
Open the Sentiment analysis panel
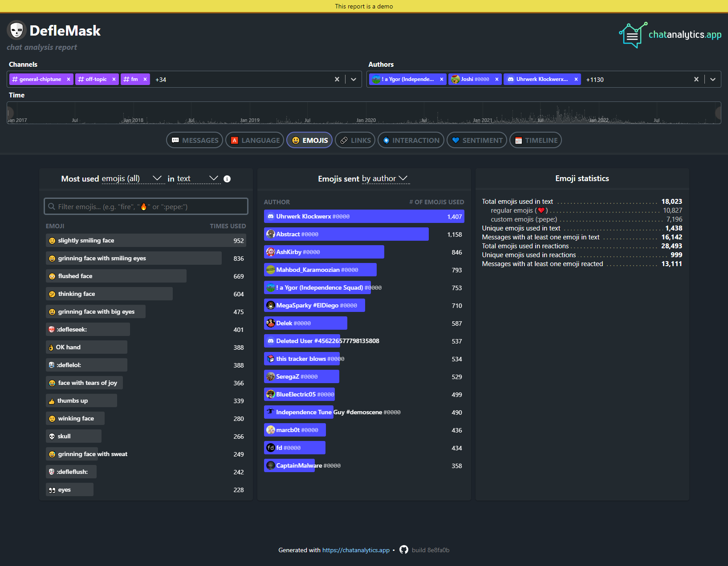click(476, 140)
